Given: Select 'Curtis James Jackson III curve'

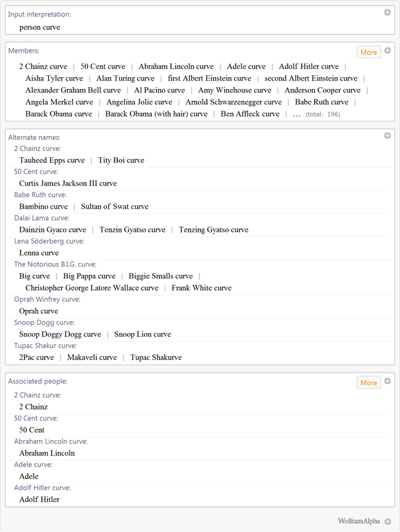Looking at the screenshot, I should click(x=68, y=184).
